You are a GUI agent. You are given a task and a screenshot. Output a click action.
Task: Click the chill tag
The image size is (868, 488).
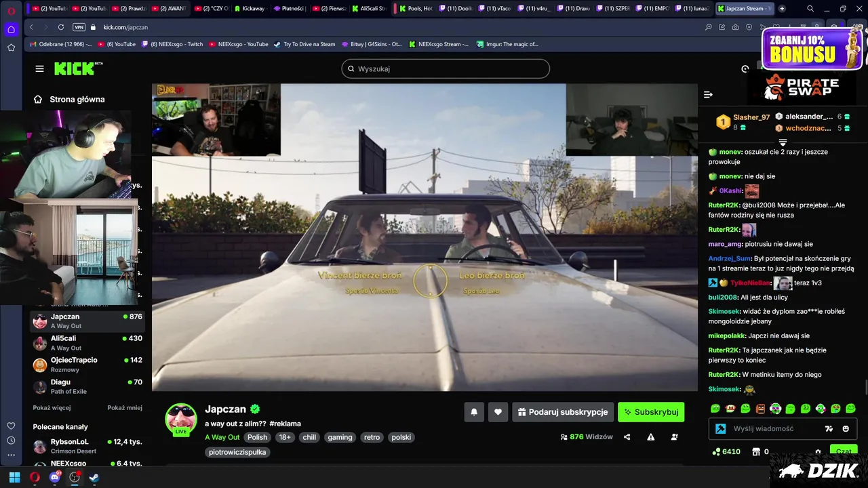[x=309, y=437]
